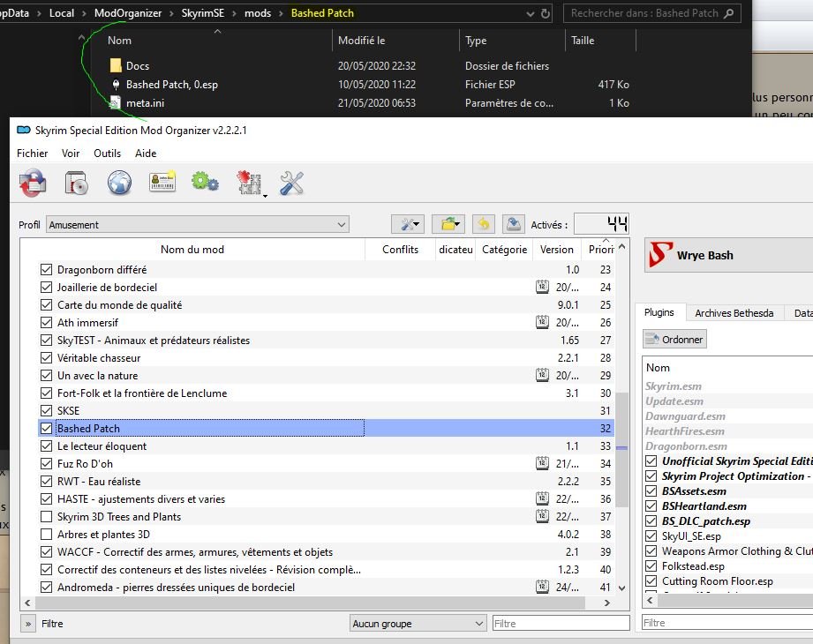Open the Aide menu
The width and height of the screenshot is (813, 644).
click(146, 154)
